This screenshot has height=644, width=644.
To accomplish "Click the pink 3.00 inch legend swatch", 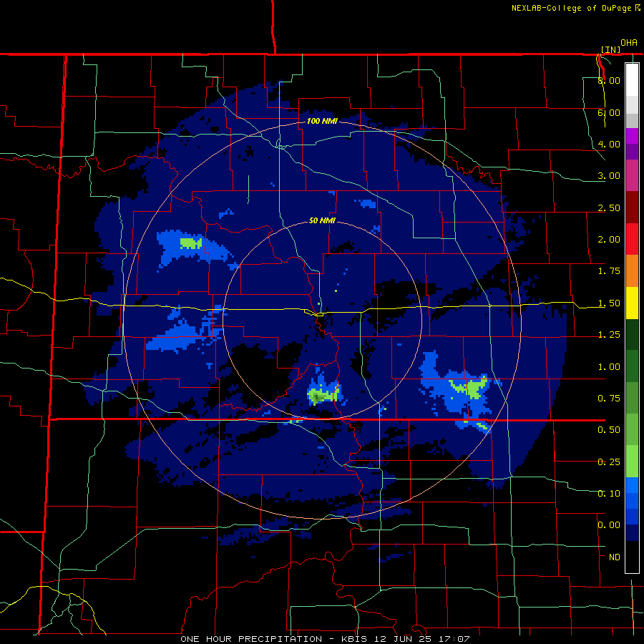I will [x=632, y=175].
